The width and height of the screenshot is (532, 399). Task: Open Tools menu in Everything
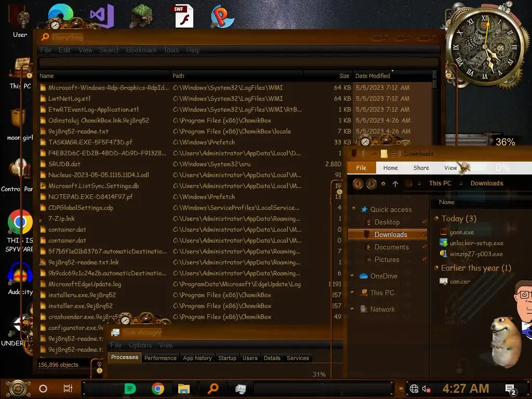tap(171, 50)
